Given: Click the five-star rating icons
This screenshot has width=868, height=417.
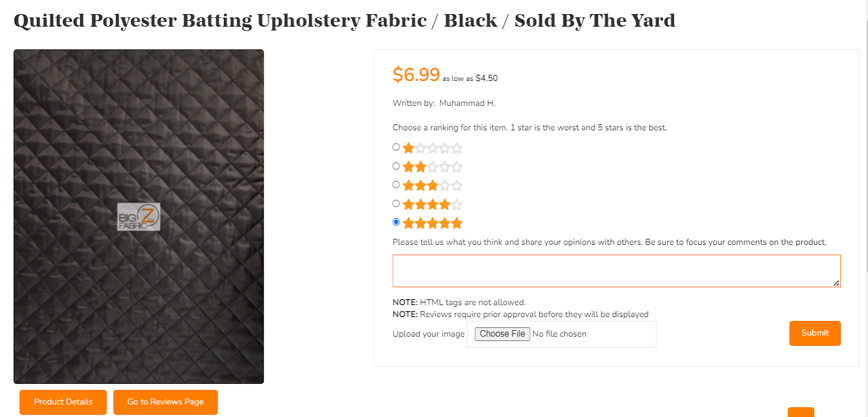Looking at the screenshot, I should point(432,223).
